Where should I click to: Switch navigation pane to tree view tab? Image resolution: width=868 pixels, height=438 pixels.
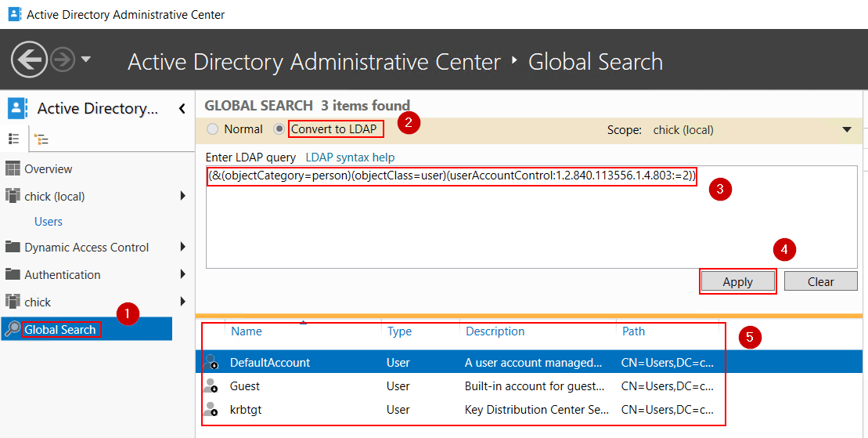coord(41,139)
